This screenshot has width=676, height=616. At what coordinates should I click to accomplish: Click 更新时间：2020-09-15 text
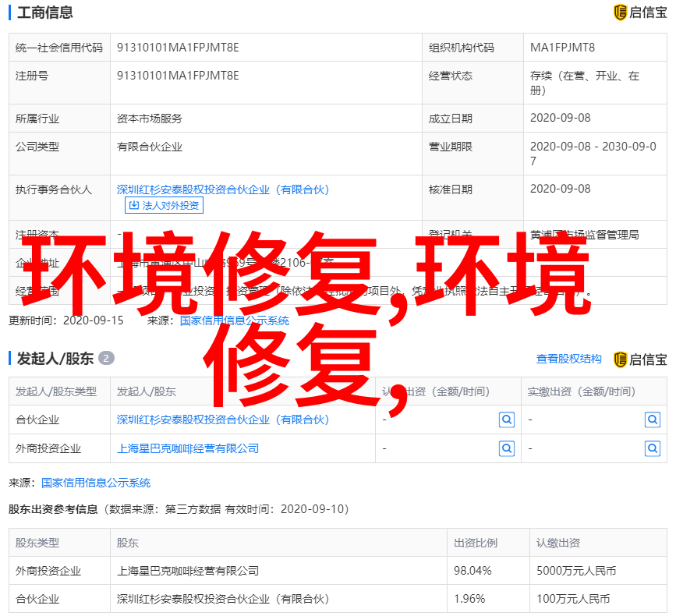tap(66, 320)
